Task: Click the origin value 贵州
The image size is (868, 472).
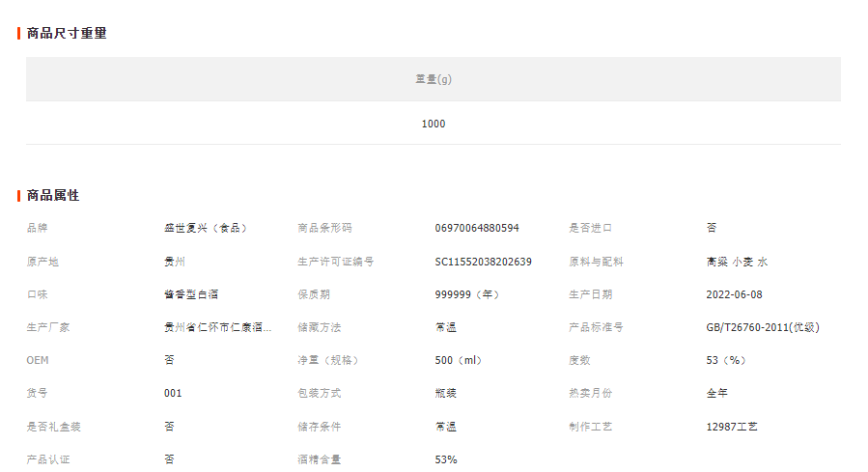Action: (x=175, y=262)
